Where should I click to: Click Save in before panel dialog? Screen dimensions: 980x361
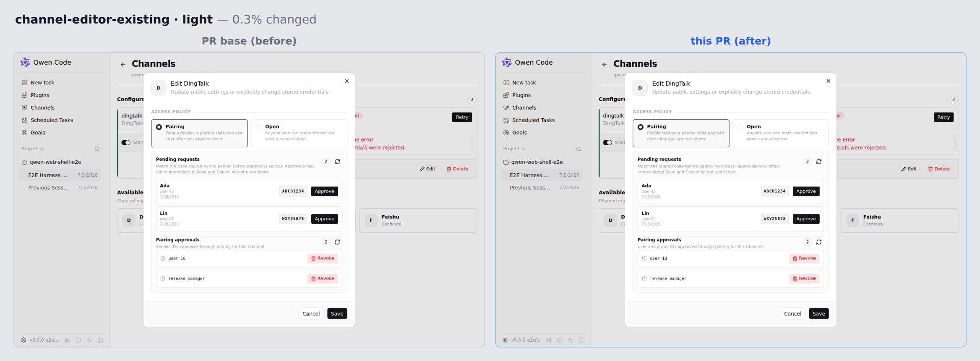pyautogui.click(x=337, y=314)
